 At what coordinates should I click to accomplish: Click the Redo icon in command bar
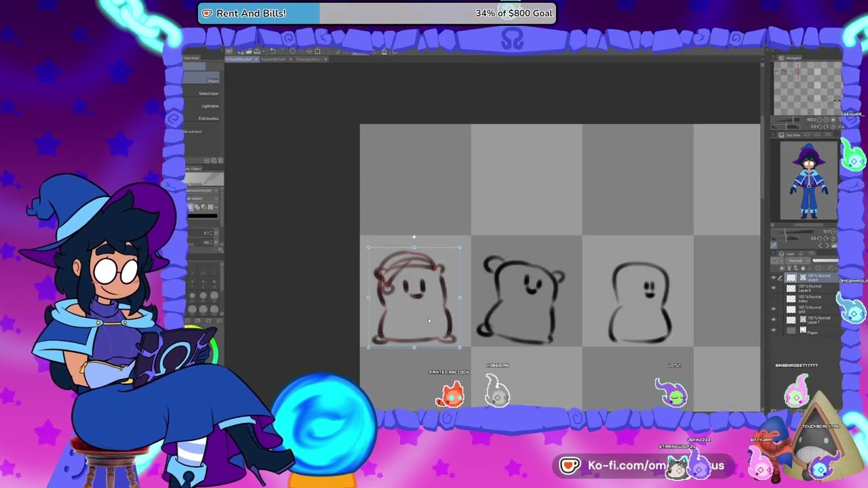click(282, 51)
